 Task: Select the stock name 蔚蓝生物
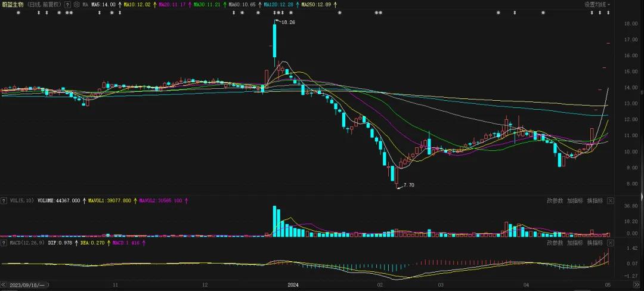(x=13, y=5)
